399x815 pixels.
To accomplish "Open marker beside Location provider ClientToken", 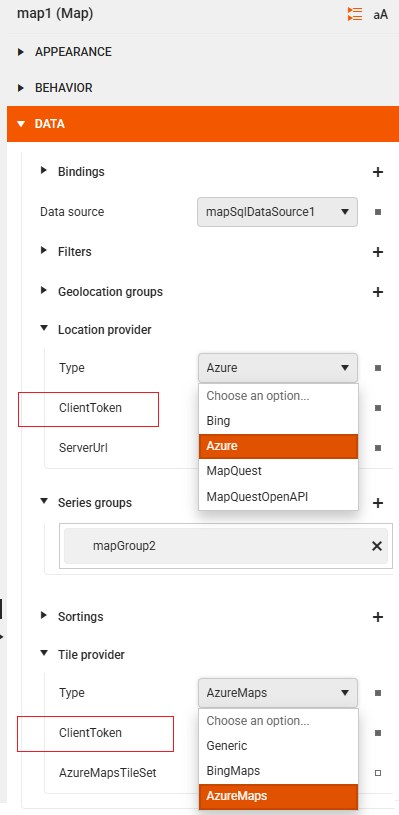I will [378, 408].
